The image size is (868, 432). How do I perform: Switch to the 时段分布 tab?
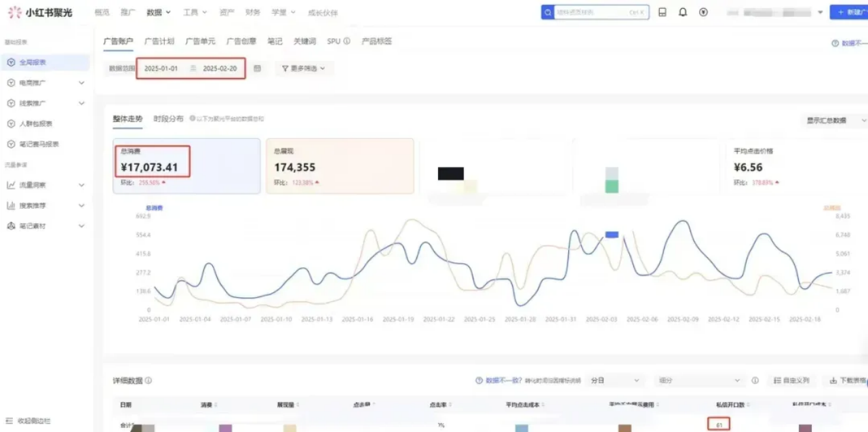(168, 119)
